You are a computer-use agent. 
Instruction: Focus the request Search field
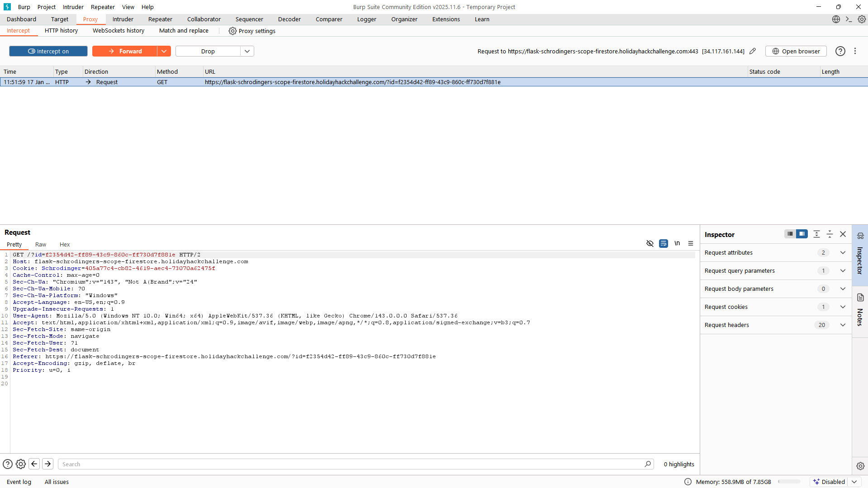tap(356, 464)
